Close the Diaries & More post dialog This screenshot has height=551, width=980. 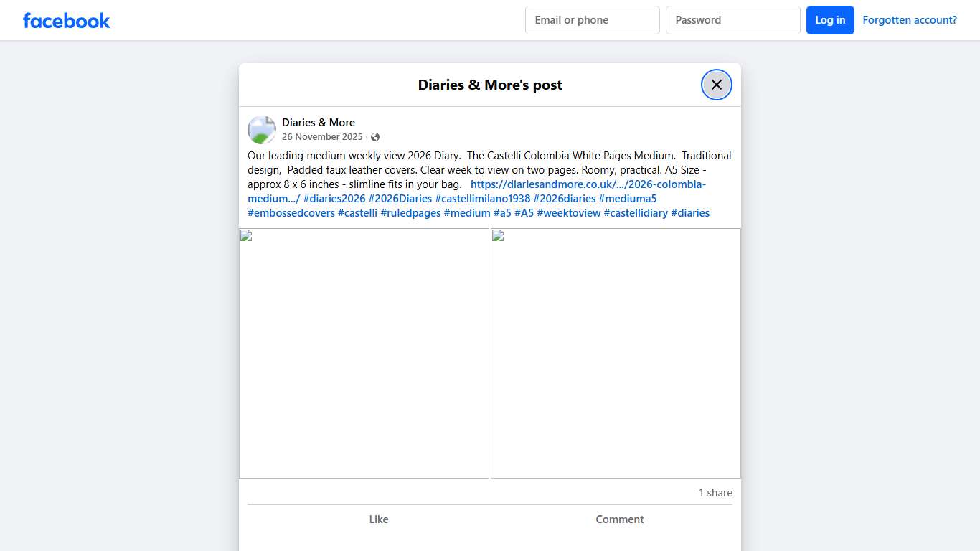pyautogui.click(x=716, y=84)
